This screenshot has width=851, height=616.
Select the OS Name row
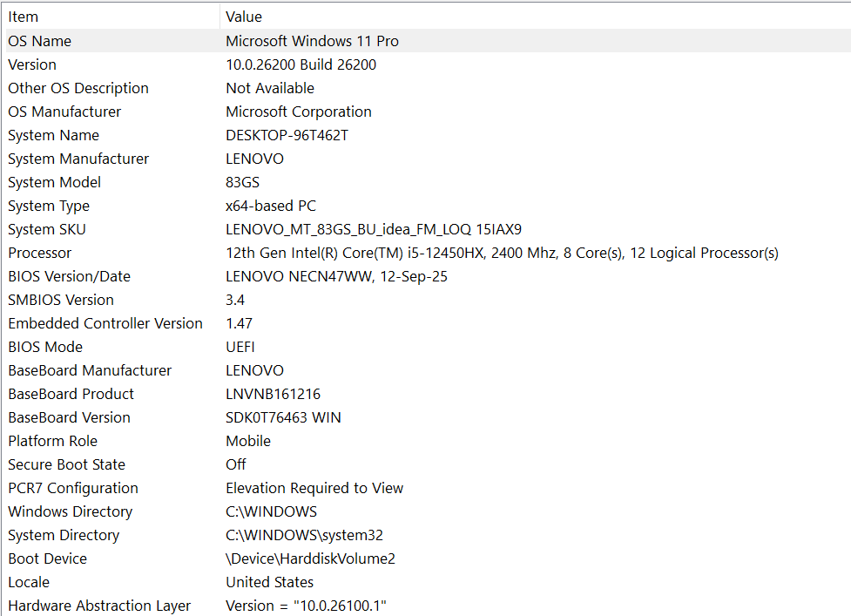(x=429, y=41)
